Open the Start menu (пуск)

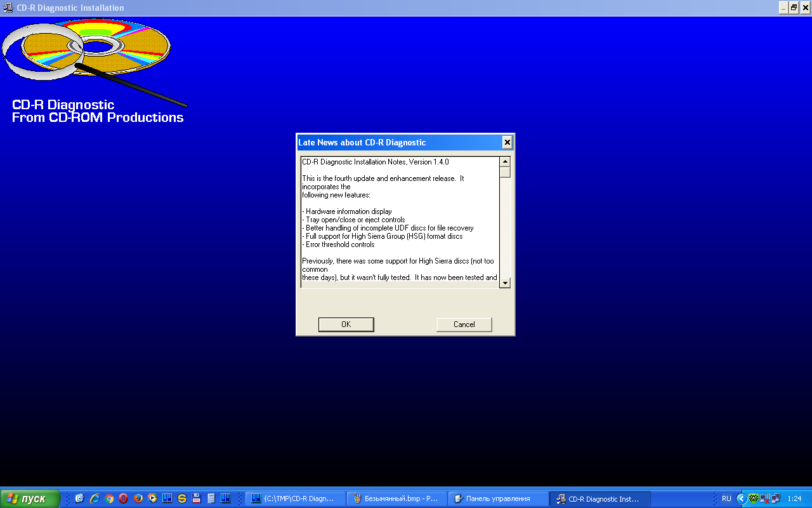pos(30,498)
